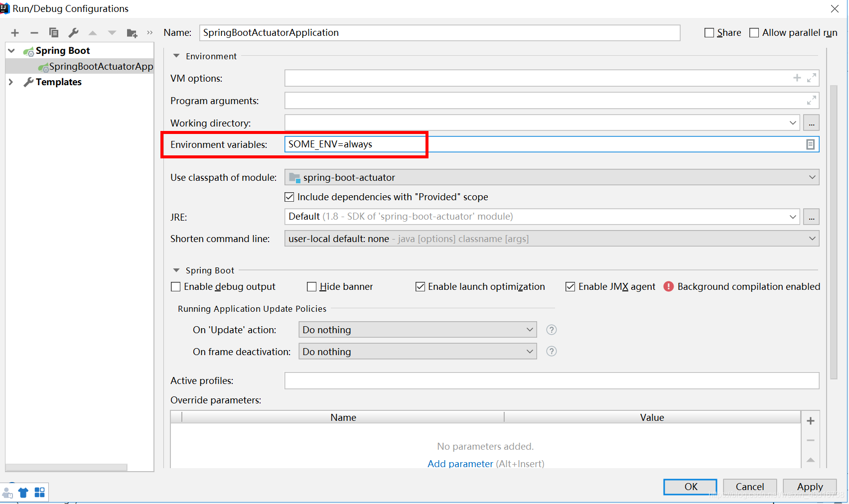This screenshot has width=849, height=504.
Task: Click the grid icon in bottom bar
Action: point(40,493)
